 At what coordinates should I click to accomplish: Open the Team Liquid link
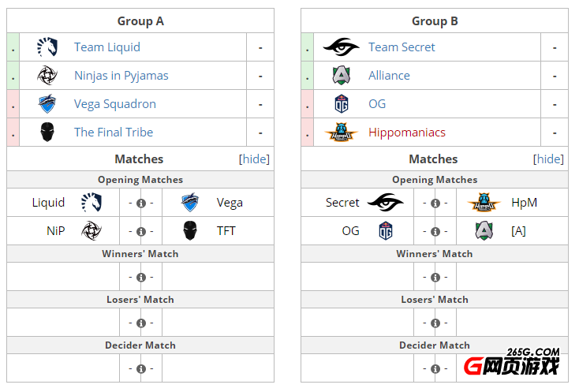pyautogui.click(x=107, y=47)
